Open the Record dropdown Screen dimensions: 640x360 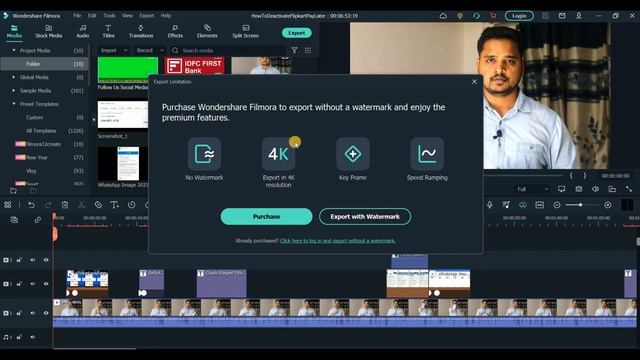pyautogui.click(x=150, y=50)
